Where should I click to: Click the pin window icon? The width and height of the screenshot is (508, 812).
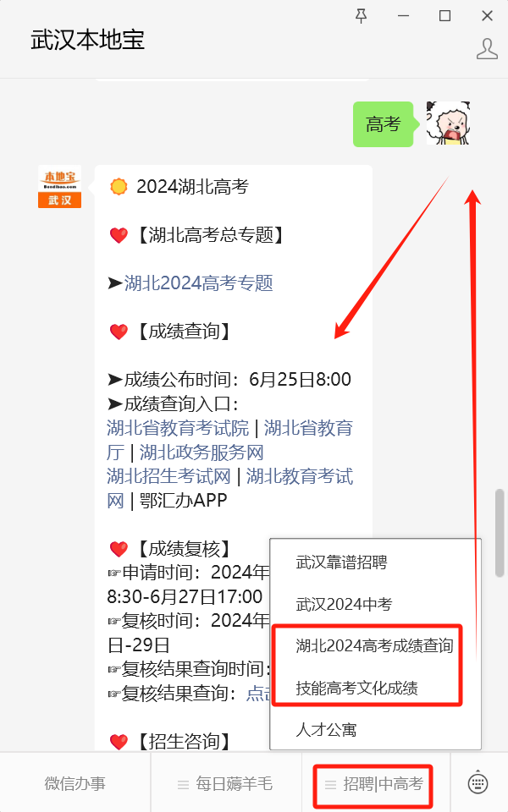pos(362,16)
